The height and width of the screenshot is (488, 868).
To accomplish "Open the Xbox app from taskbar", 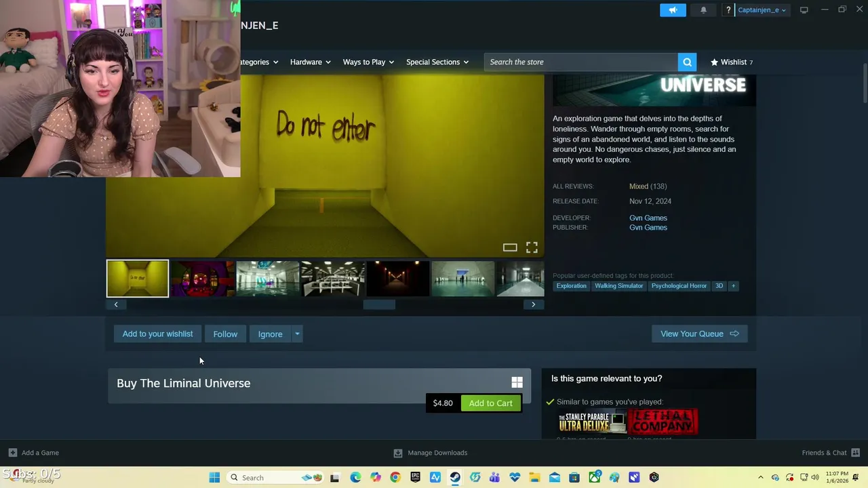I will [594, 478].
